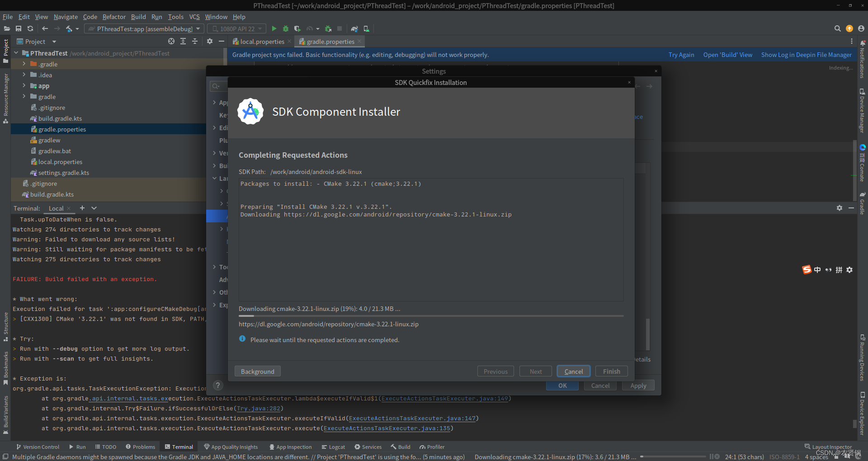This screenshot has height=461, width=868.
Task: Switch to gradle.properties editor tab
Action: [x=330, y=41]
